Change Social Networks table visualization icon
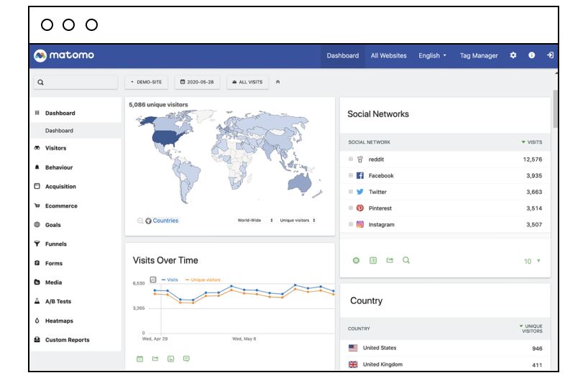This screenshot has width=588, height=378. point(373,260)
